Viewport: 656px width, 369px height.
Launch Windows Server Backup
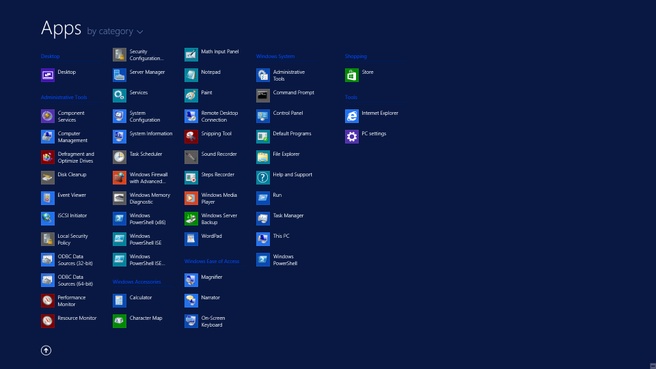tap(211, 219)
